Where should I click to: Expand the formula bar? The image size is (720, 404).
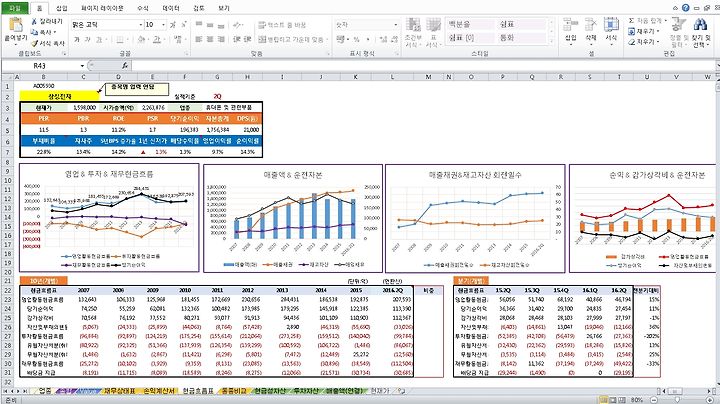coord(716,66)
